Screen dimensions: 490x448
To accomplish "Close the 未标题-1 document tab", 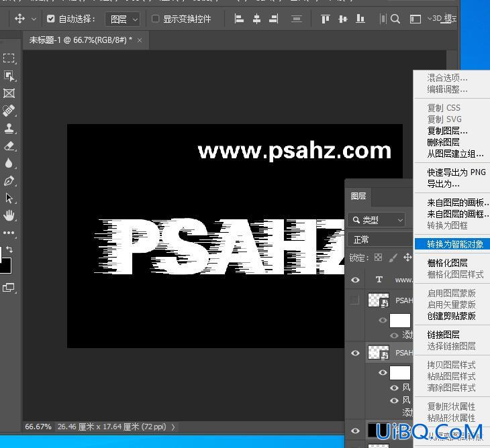I will tap(140, 40).
